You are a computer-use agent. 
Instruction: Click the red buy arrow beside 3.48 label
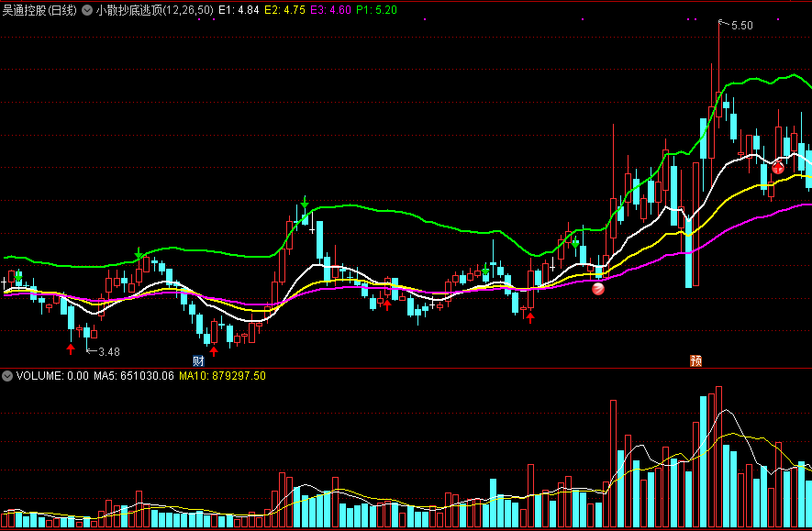click(x=71, y=349)
